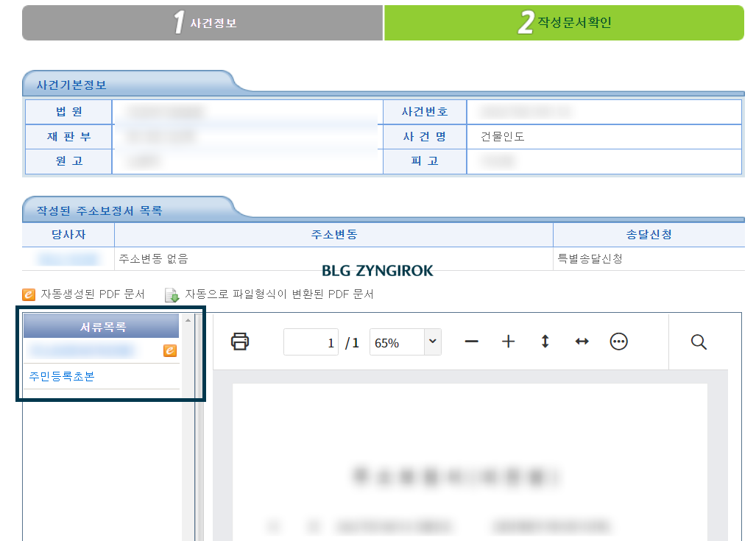The width and height of the screenshot is (756, 541).
Task: Switch to the 작성문서확인 tab
Action: click(563, 22)
